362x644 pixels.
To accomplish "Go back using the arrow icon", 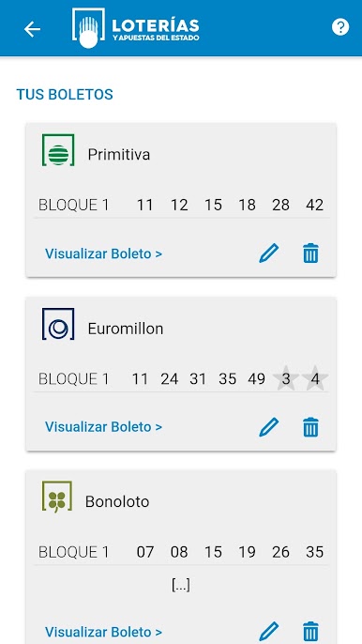I will click(32, 29).
